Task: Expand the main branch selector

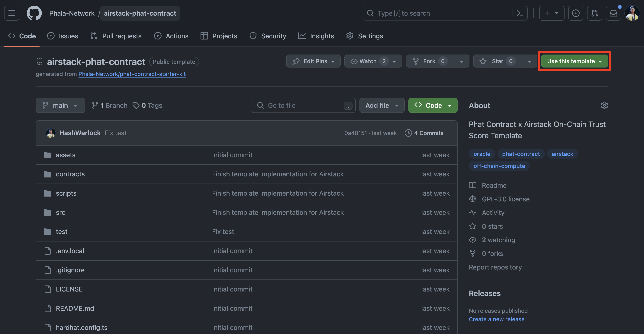Action: (x=60, y=105)
